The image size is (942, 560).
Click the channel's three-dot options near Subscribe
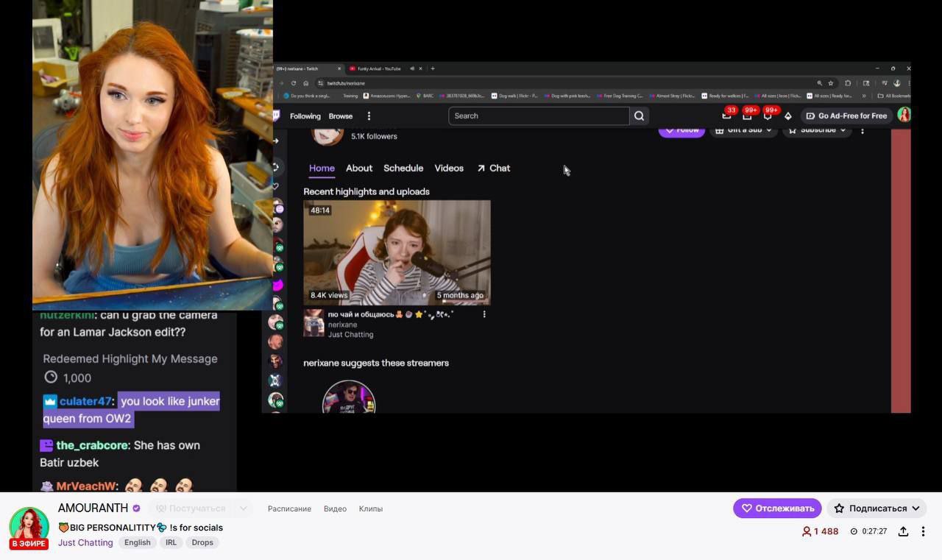863,131
